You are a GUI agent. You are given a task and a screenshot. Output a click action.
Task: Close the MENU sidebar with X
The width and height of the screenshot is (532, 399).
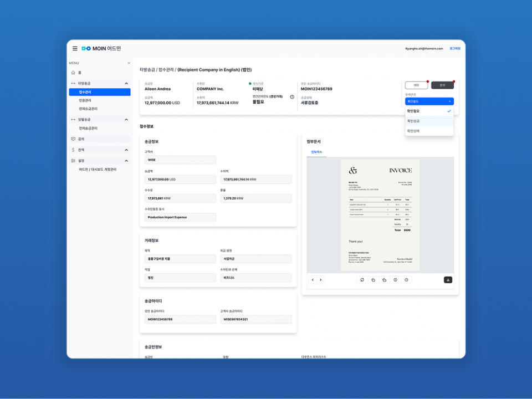tap(129, 63)
